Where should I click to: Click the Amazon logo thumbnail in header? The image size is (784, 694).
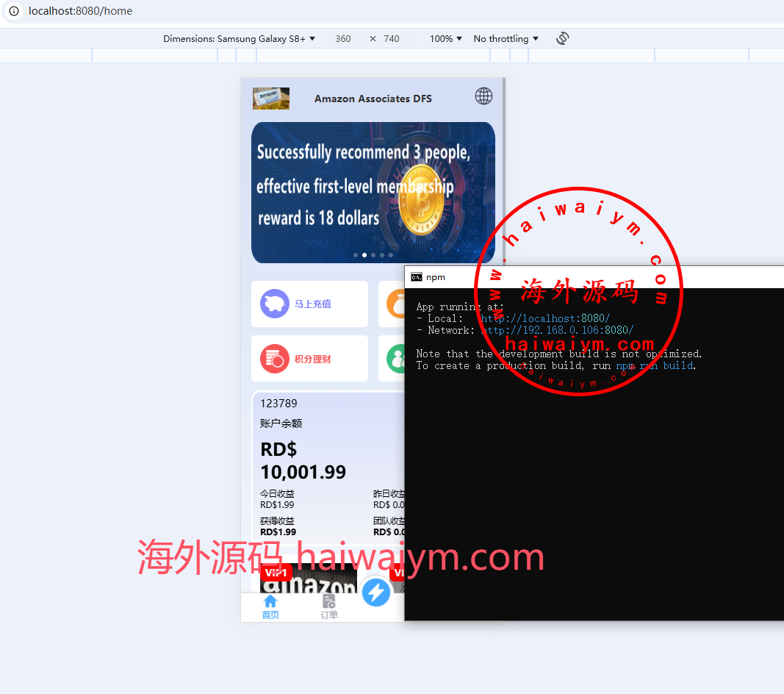(270, 99)
